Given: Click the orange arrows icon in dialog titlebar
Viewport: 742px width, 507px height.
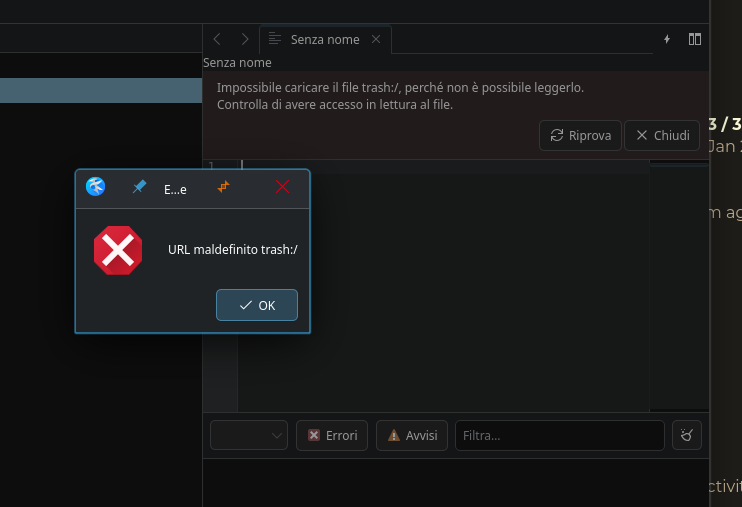Looking at the screenshot, I should pyautogui.click(x=224, y=187).
